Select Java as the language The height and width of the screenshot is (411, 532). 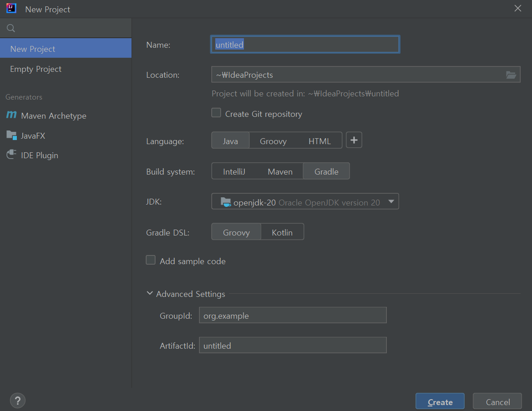pos(230,140)
